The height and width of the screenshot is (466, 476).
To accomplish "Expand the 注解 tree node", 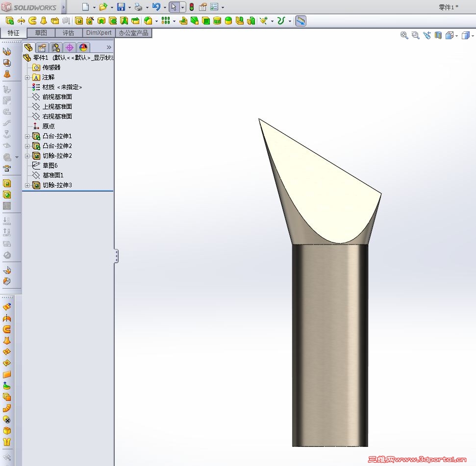I will (x=27, y=77).
